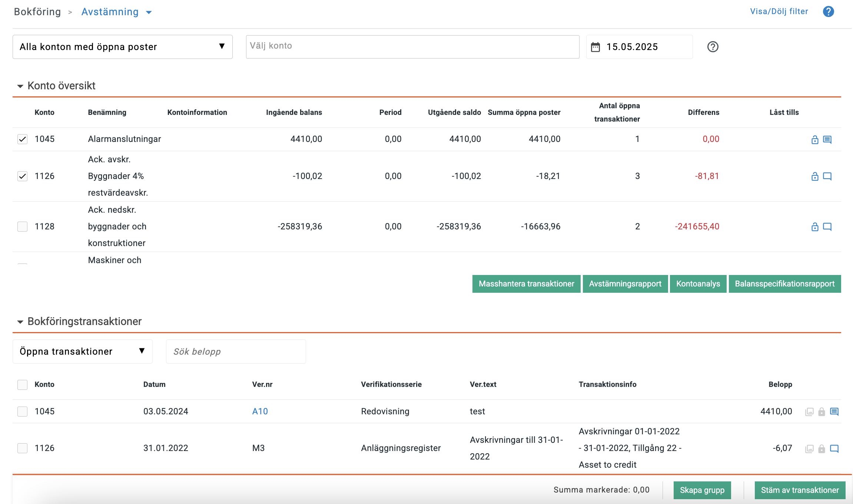This screenshot has width=853, height=504.
Task: Click lock icon on A10 transaction row
Action: click(x=822, y=412)
